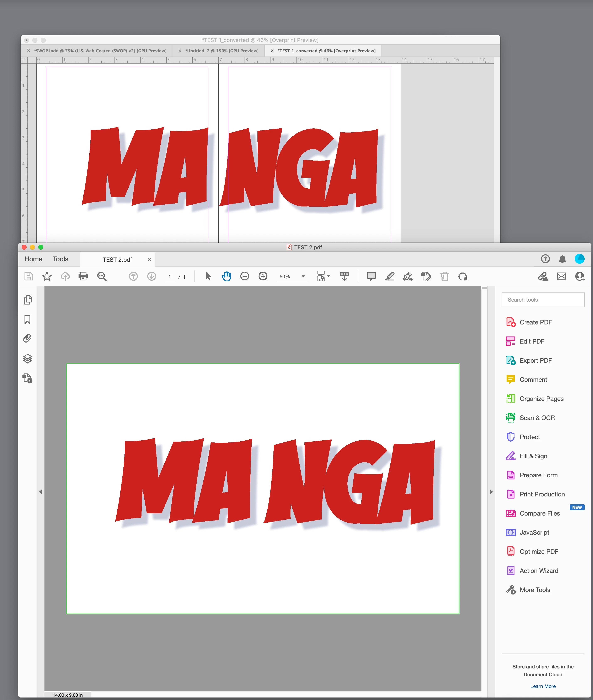The width and height of the screenshot is (593, 700).
Task: Open the page thumbnails panel
Action: point(28,300)
